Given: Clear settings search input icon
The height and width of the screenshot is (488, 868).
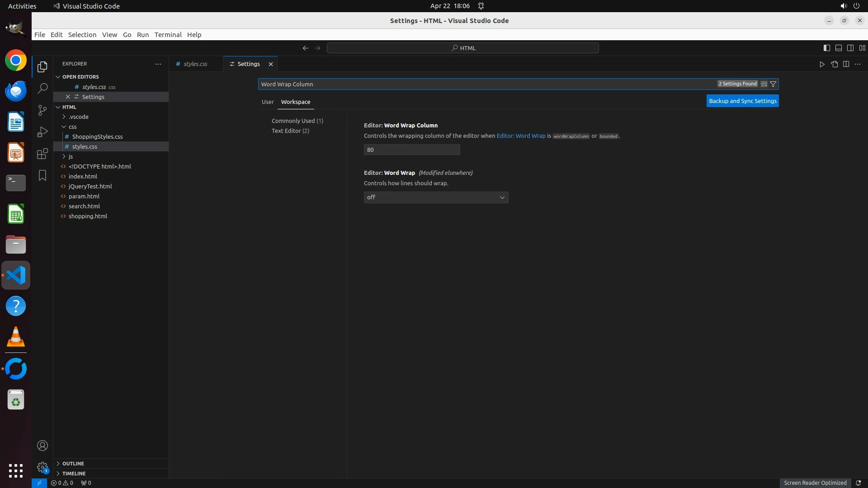Looking at the screenshot, I should (764, 84).
